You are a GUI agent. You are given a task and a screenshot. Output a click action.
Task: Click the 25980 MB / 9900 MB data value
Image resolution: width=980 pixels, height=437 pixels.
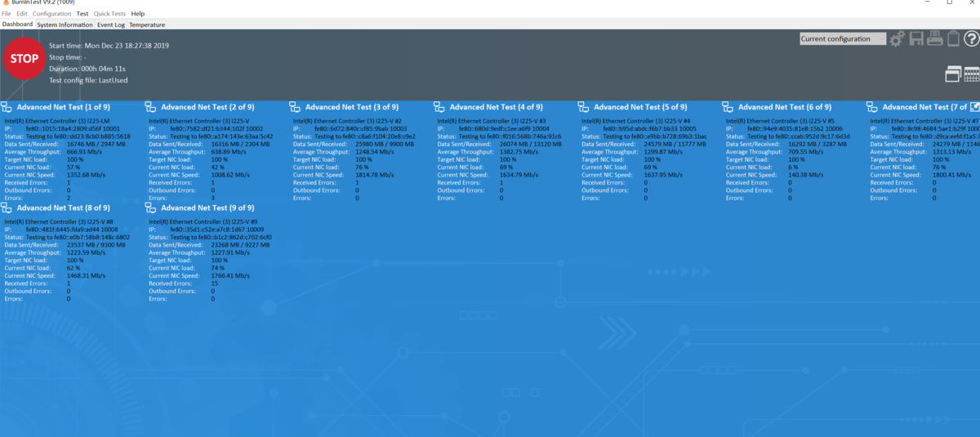click(385, 144)
